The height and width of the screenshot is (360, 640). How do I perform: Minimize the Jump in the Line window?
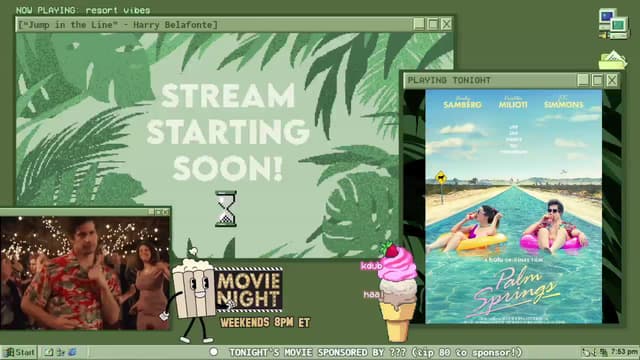pyautogui.click(x=419, y=24)
